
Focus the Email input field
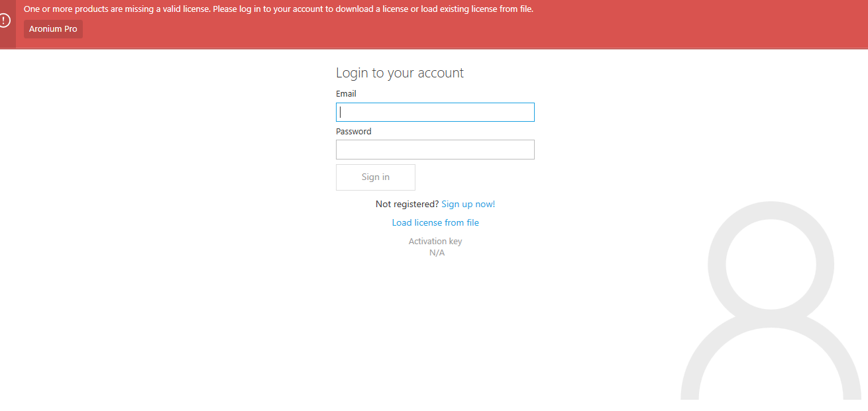tap(435, 112)
